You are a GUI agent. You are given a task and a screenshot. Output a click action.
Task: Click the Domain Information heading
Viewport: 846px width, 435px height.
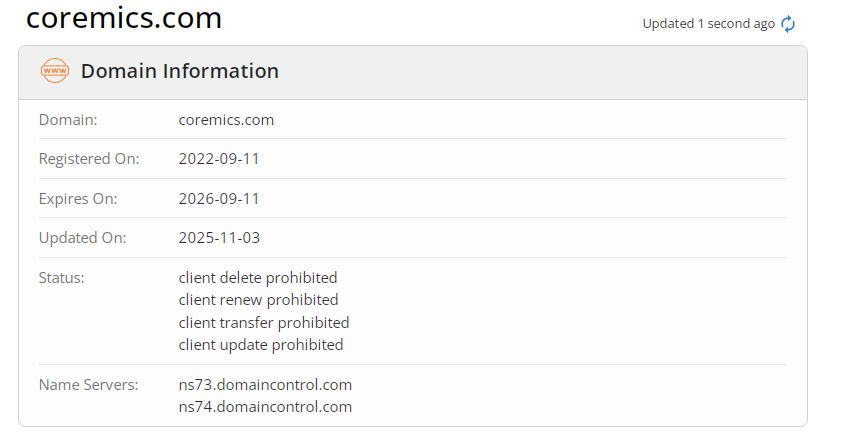point(180,71)
